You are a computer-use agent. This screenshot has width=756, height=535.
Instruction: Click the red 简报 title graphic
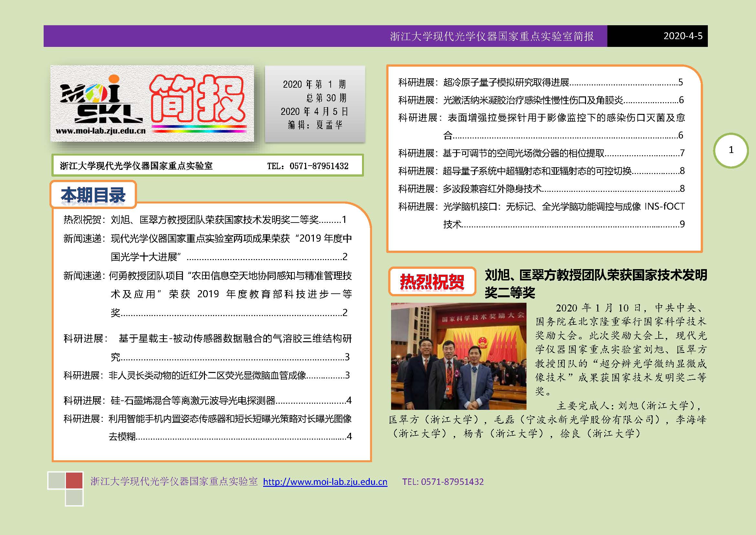[x=197, y=99]
